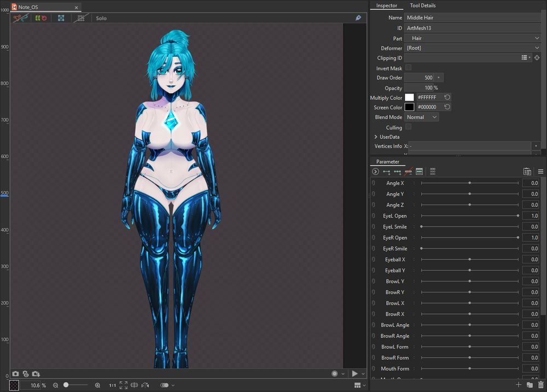This screenshot has height=392, width=547.
Task: Click the teal mesh display icon
Action: pos(61,18)
